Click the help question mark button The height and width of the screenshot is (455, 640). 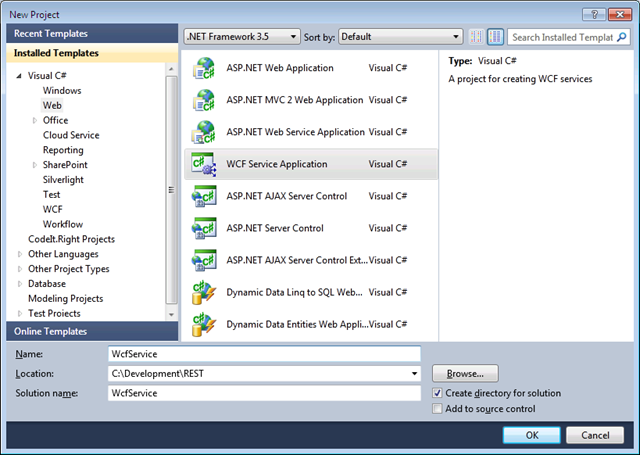594,15
